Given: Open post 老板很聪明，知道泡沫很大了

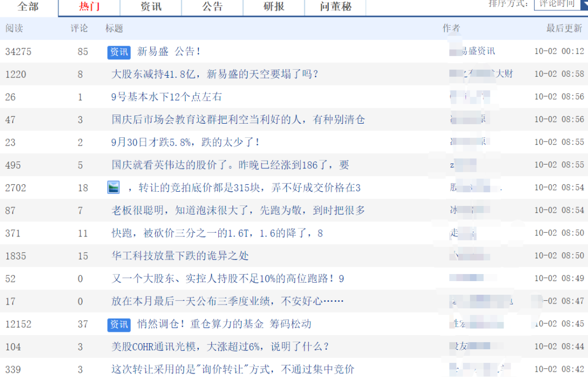Looking at the screenshot, I should 238,210.
